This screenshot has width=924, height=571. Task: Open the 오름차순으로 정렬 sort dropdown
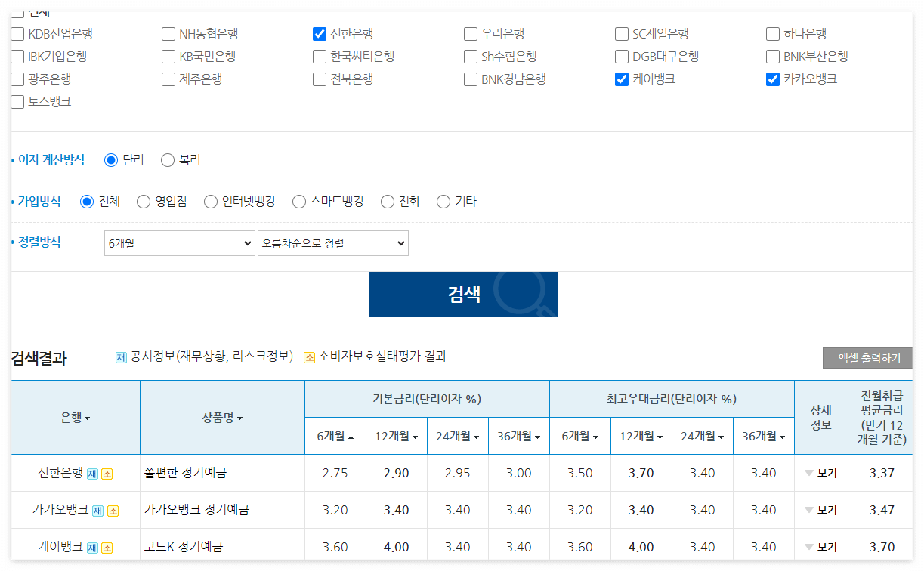coord(332,243)
